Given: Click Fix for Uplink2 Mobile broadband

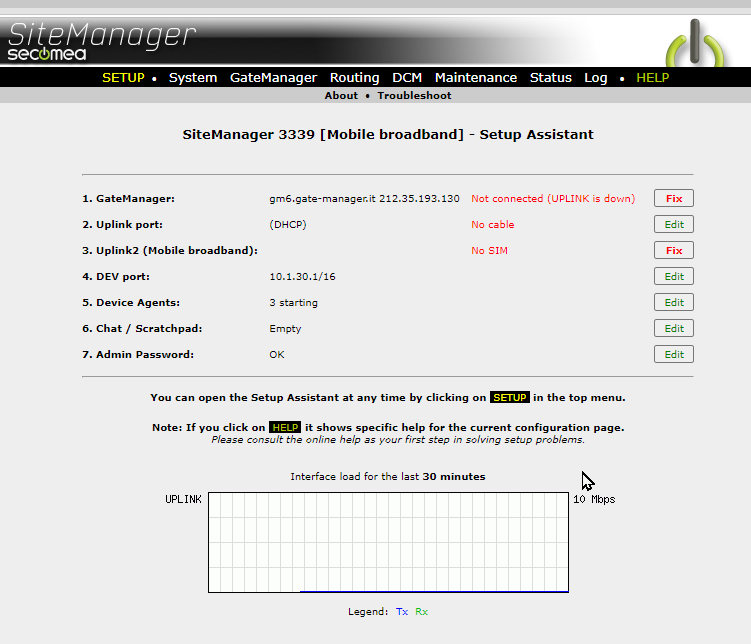Looking at the screenshot, I should point(673,250).
